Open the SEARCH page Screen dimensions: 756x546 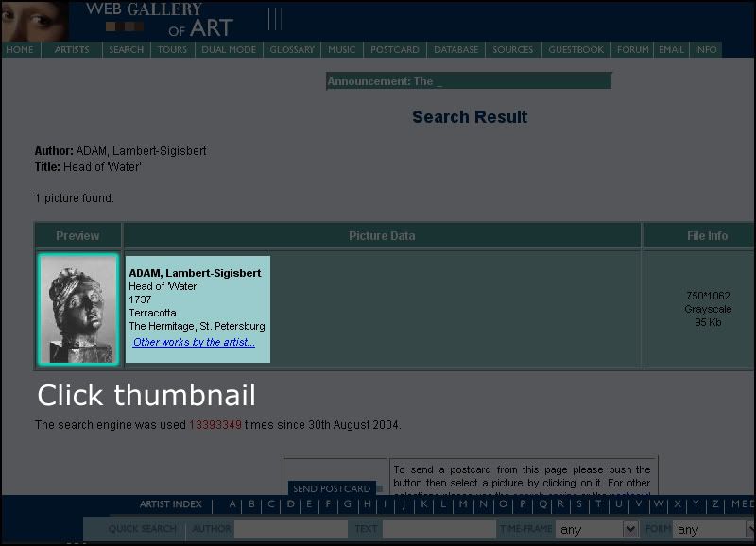(x=127, y=50)
